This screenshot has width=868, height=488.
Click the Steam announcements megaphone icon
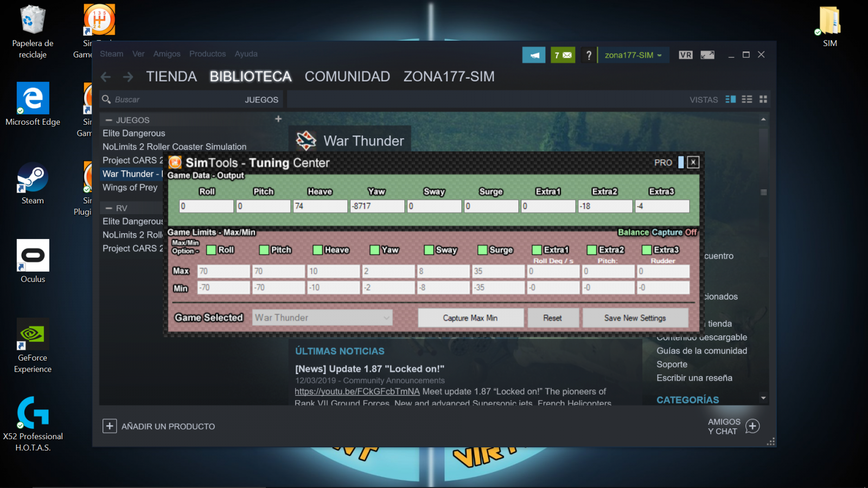[x=534, y=55]
